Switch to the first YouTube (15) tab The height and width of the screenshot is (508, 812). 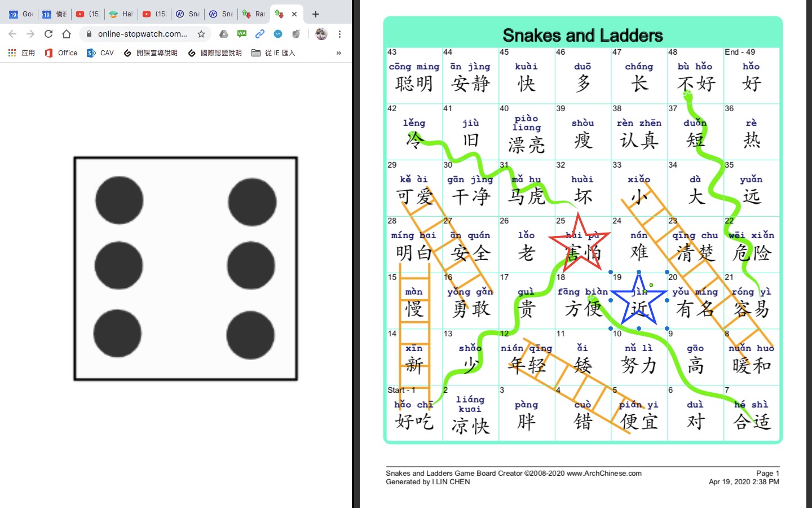pyautogui.click(x=88, y=14)
